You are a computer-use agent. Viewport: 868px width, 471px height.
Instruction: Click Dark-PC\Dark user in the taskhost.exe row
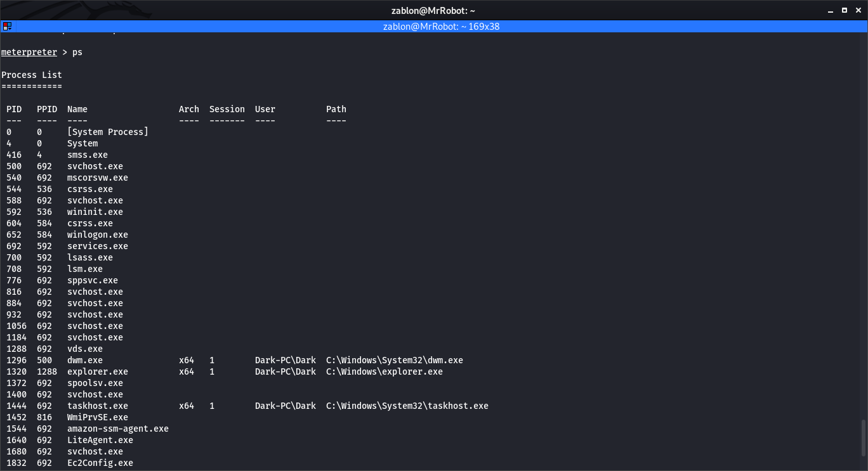286,406
